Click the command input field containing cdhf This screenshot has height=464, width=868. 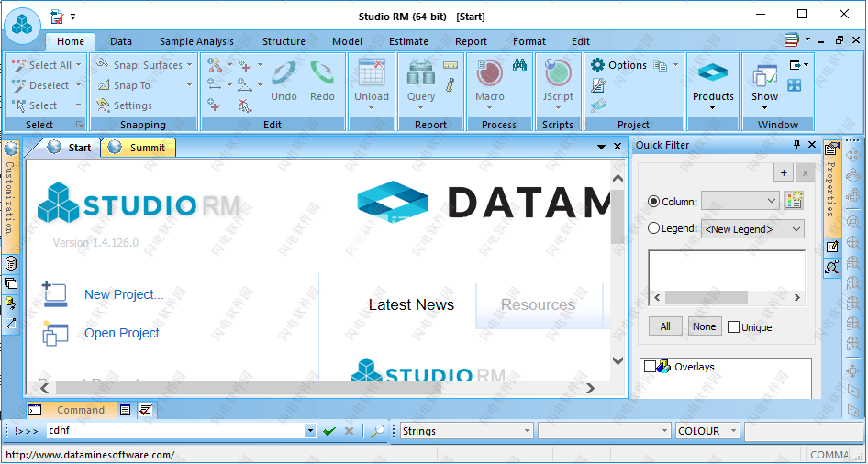(174, 431)
